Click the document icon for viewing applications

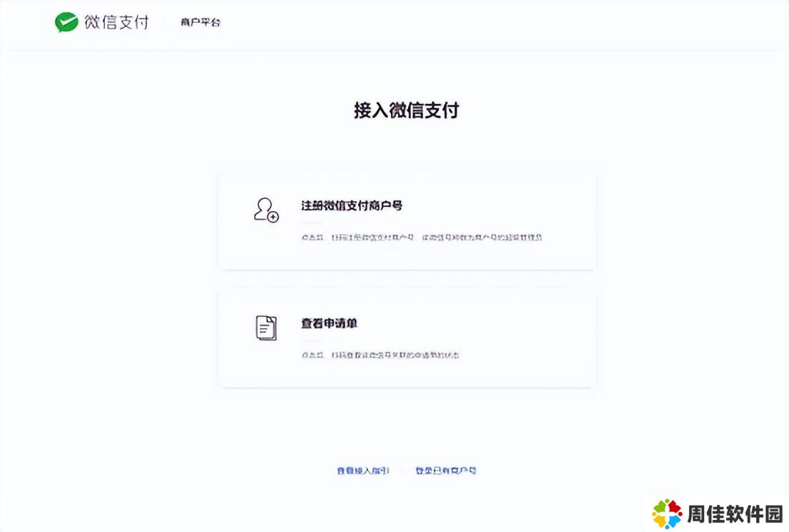(266, 328)
